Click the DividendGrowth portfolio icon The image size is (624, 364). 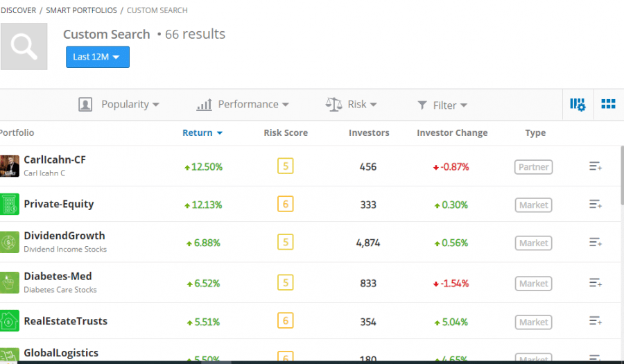coord(10,242)
